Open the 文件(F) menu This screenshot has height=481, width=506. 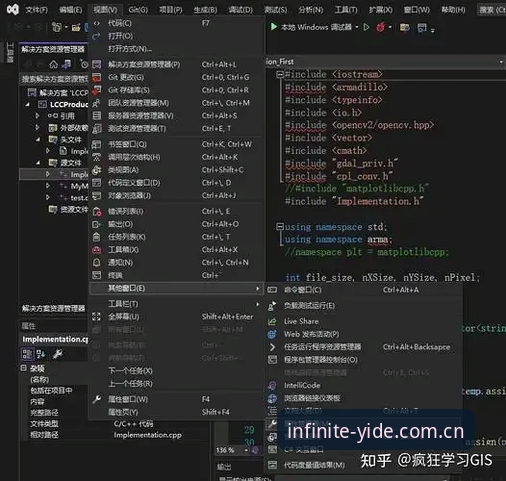36,10
